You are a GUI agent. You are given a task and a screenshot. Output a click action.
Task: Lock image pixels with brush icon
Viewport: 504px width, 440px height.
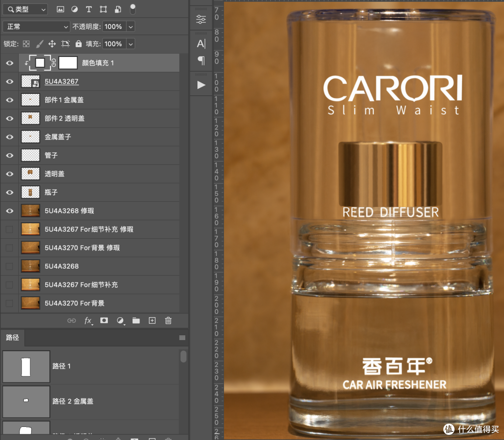pos(39,44)
